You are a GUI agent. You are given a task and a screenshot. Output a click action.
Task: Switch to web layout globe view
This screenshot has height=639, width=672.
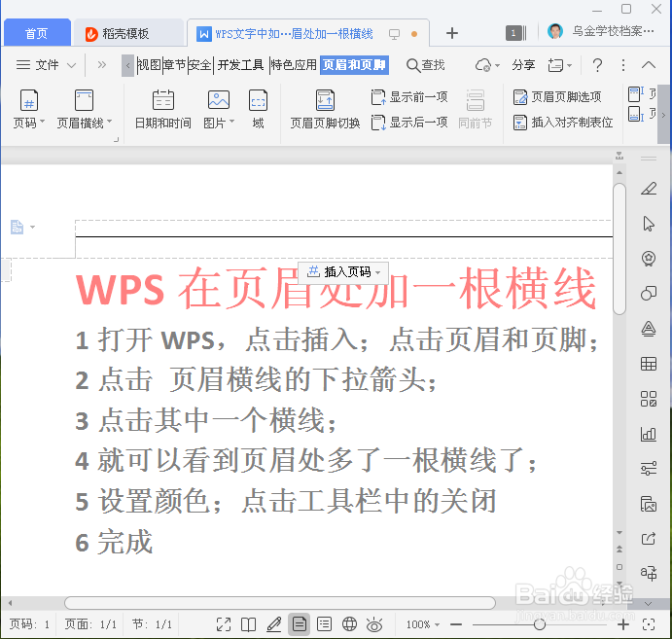349,624
